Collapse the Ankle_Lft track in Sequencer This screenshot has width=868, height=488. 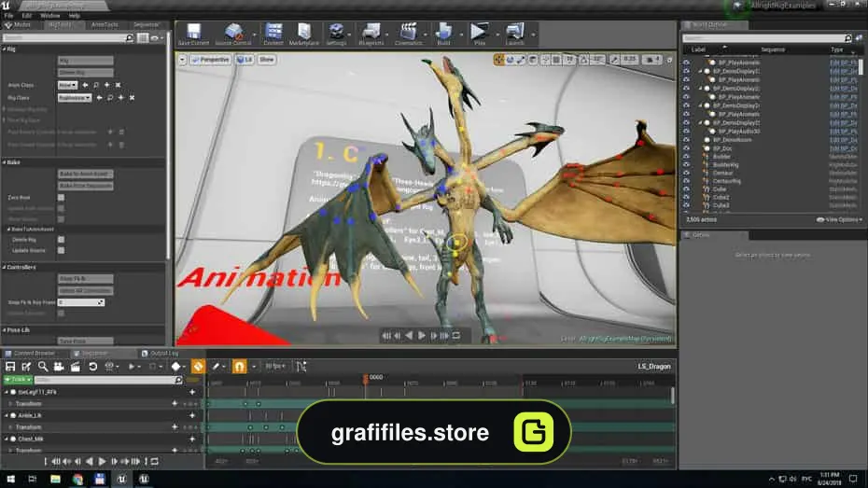(7, 415)
